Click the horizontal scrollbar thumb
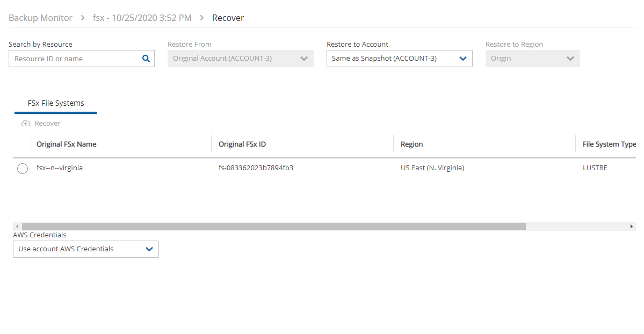Viewport: 644px width, 334px height. click(x=274, y=227)
